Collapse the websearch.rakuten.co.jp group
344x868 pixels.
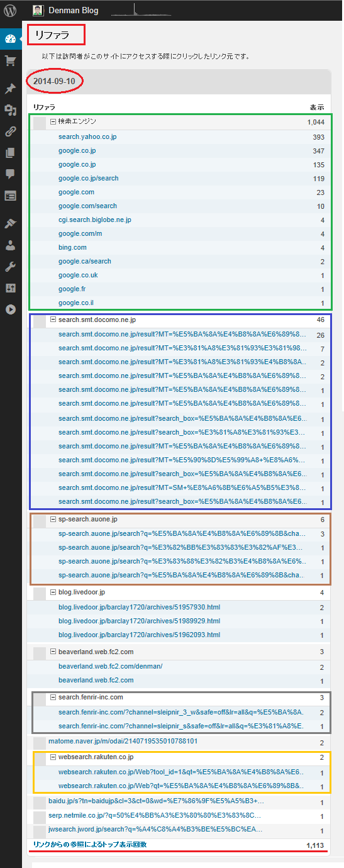pos(53,757)
